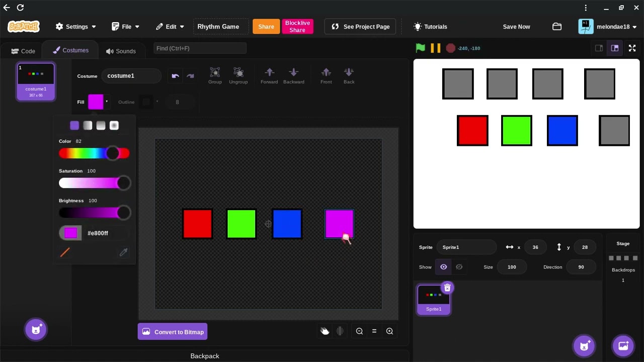This screenshot has height=362, width=644.
Task: Edit the sprite Direction field
Action: (x=581, y=267)
